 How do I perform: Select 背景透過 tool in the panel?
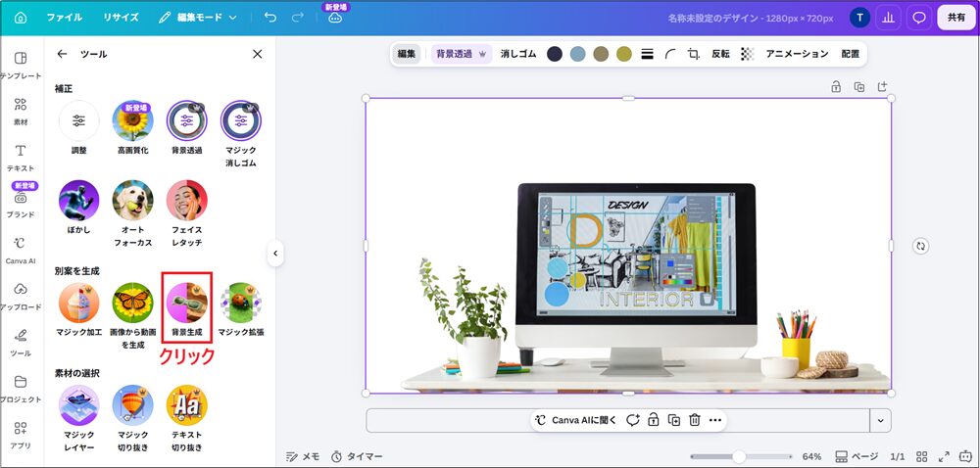[187, 128]
